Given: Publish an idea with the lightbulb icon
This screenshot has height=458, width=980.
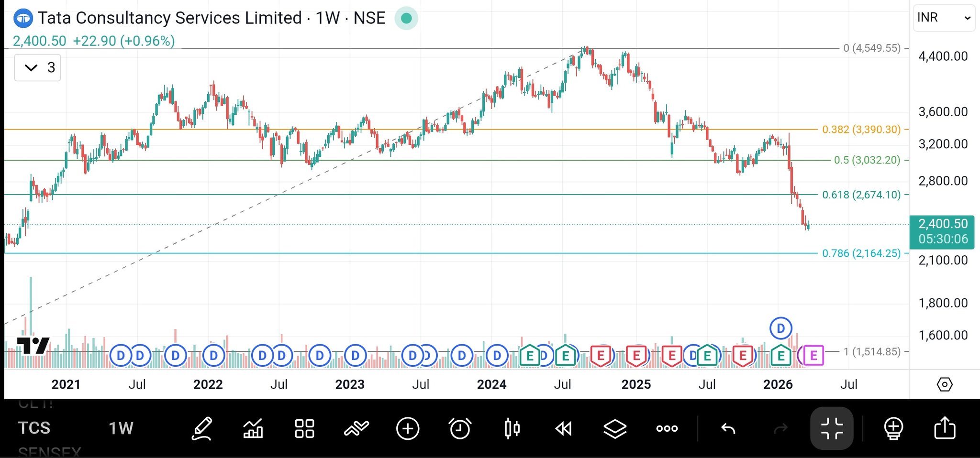Looking at the screenshot, I should point(893,428).
